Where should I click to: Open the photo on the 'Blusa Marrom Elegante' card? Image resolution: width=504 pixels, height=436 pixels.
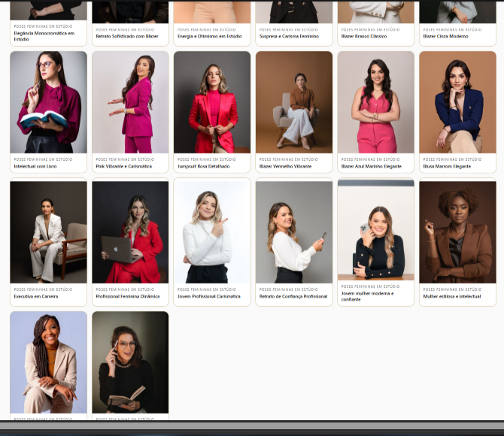(457, 102)
